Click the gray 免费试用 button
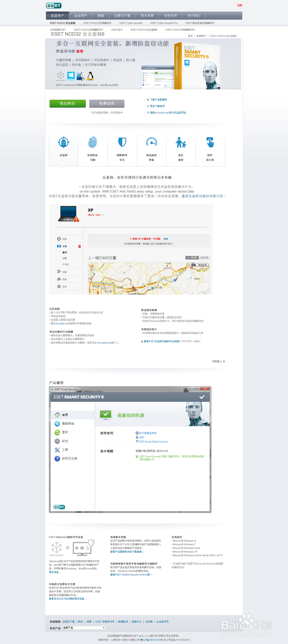Viewport: 288px width, 644px height. tap(107, 104)
